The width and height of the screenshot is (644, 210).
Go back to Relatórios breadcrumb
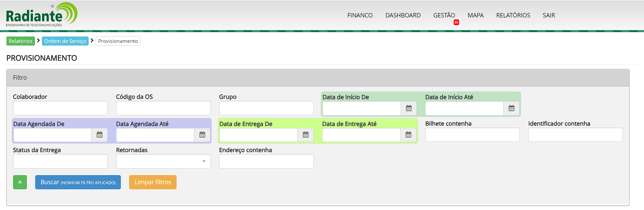20,41
